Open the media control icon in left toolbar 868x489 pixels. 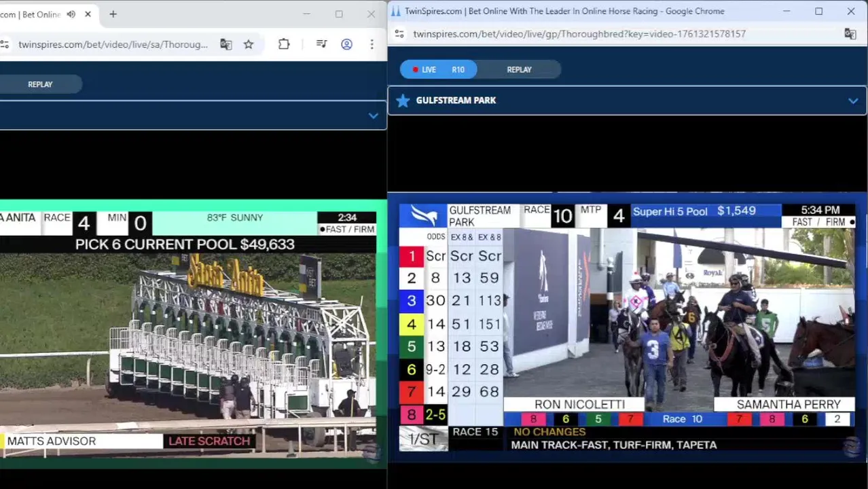point(321,45)
